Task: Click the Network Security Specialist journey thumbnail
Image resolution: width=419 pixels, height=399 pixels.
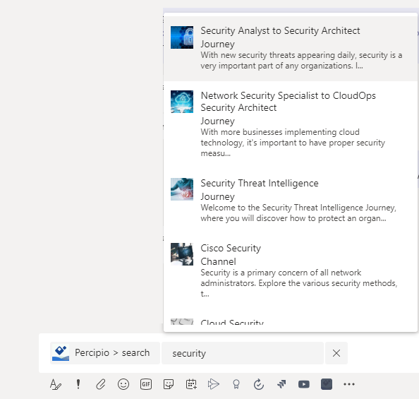Action: point(182,102)
